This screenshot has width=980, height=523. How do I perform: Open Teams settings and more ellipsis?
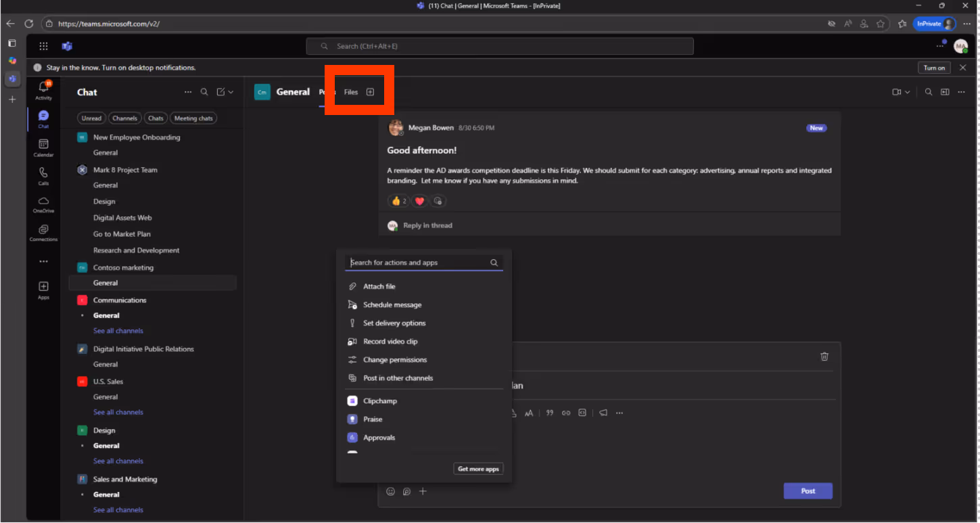coord(940,46)
